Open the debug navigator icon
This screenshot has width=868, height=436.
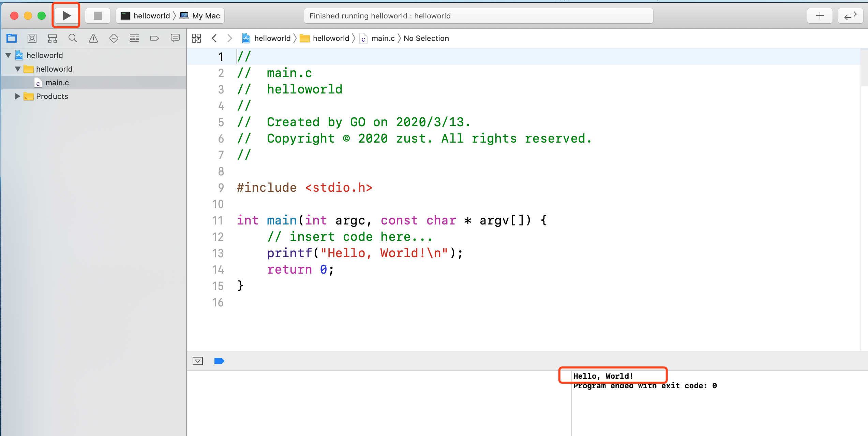point(134,38)
